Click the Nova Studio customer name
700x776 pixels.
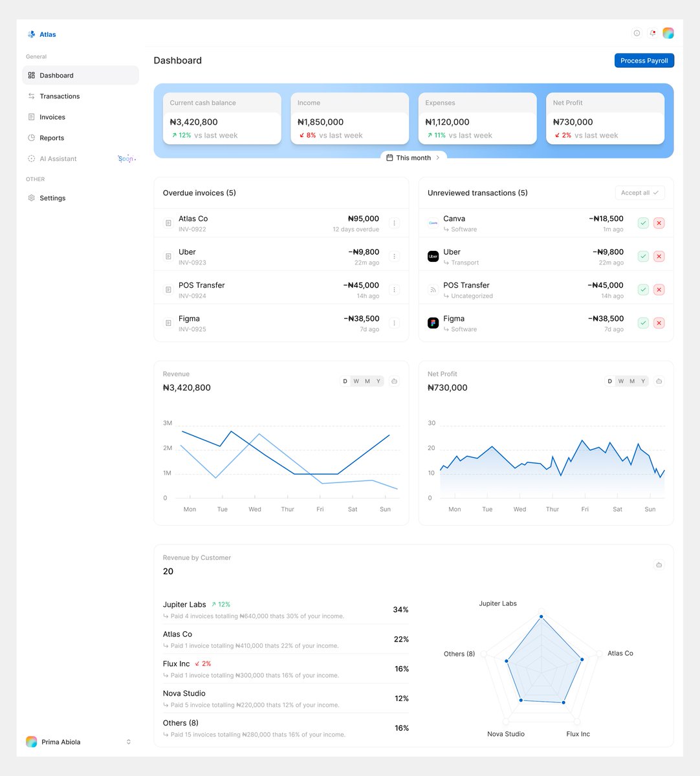pos(184,693)
